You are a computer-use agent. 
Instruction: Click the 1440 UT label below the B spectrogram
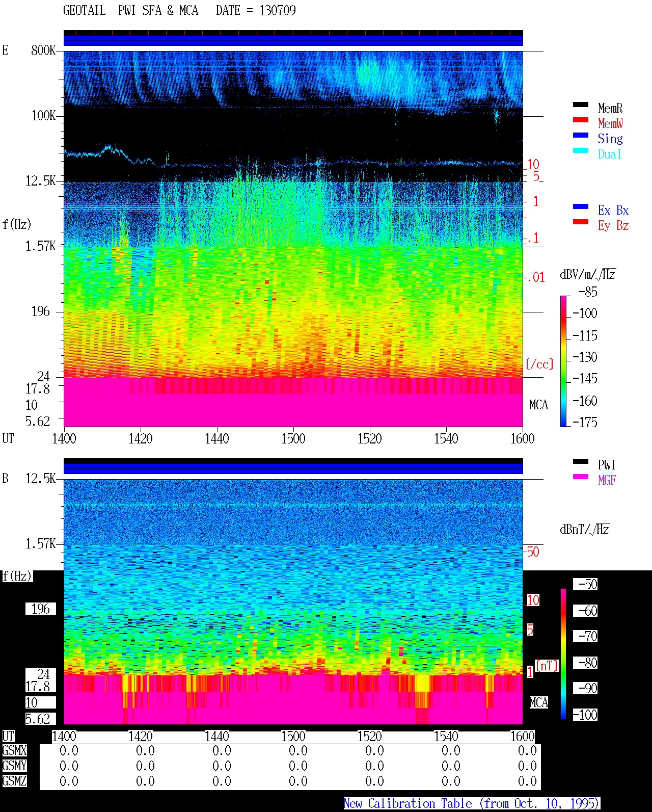[x=216, y=737]
